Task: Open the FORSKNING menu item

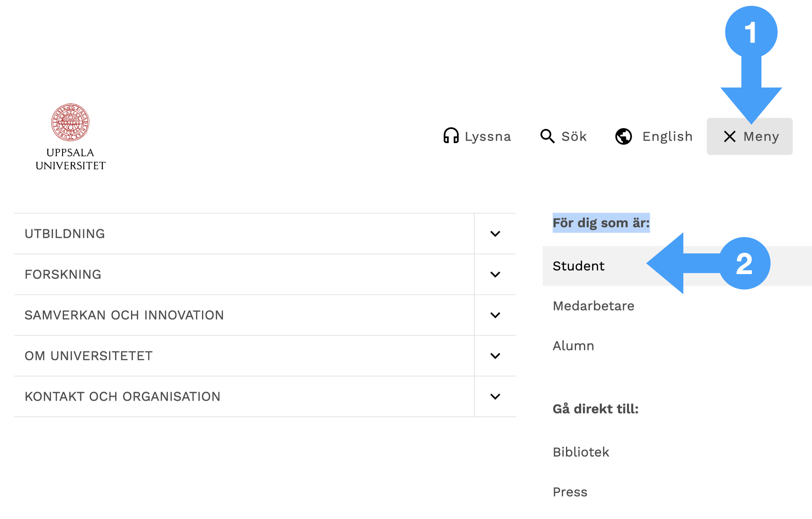Action: click(x=244, y=274)
